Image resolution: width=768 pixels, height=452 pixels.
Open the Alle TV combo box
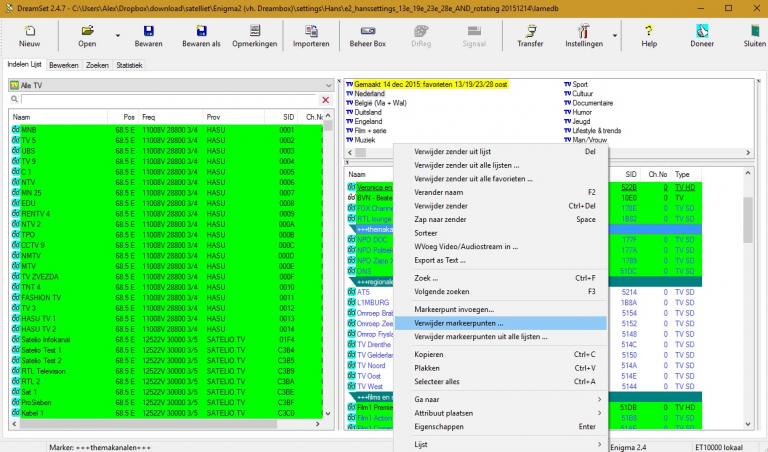tap(170, 86)
